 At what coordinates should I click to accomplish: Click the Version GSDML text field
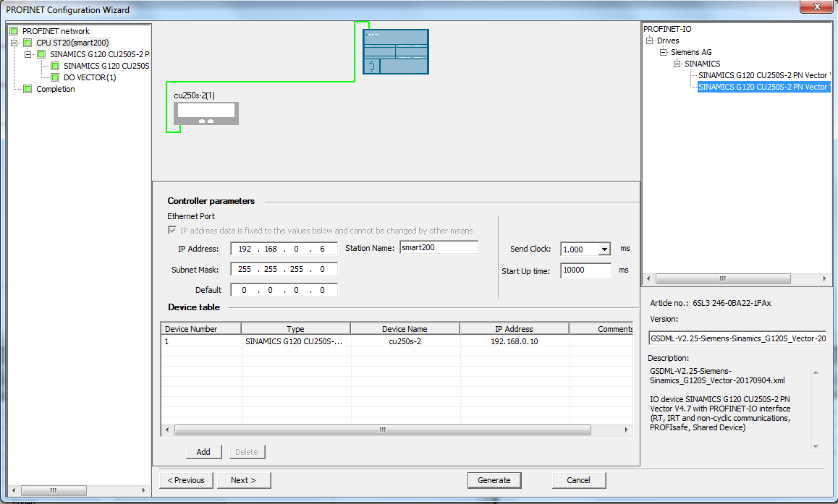pyautogui.click(x=737, y=338)
